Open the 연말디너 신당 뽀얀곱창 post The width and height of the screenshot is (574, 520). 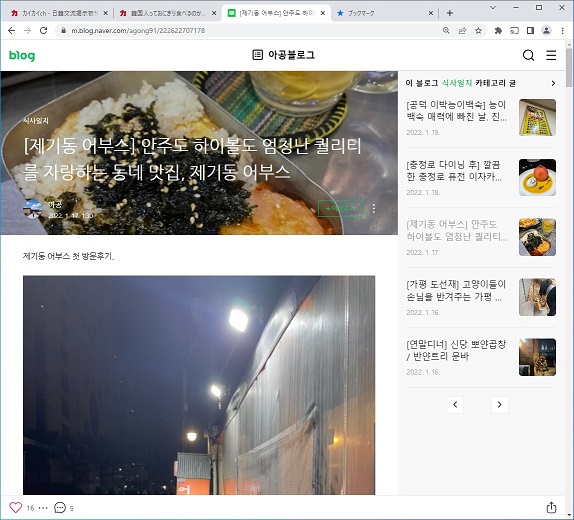coord(456,350)
